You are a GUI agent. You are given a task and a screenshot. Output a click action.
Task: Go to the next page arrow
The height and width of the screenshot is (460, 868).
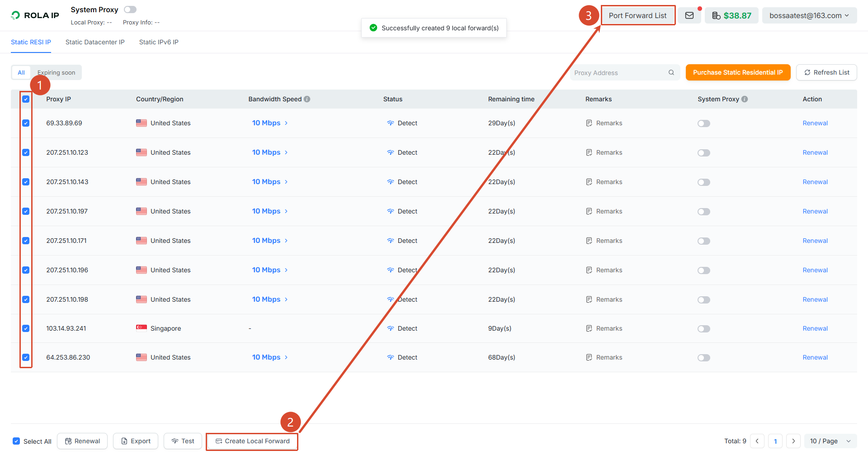point(793,441)
